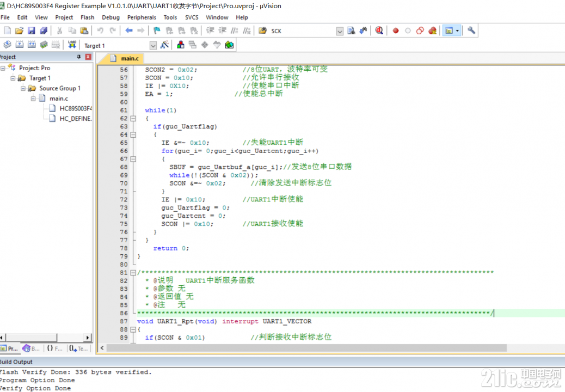Collapse the code fold at line 64

click(133, 135)
